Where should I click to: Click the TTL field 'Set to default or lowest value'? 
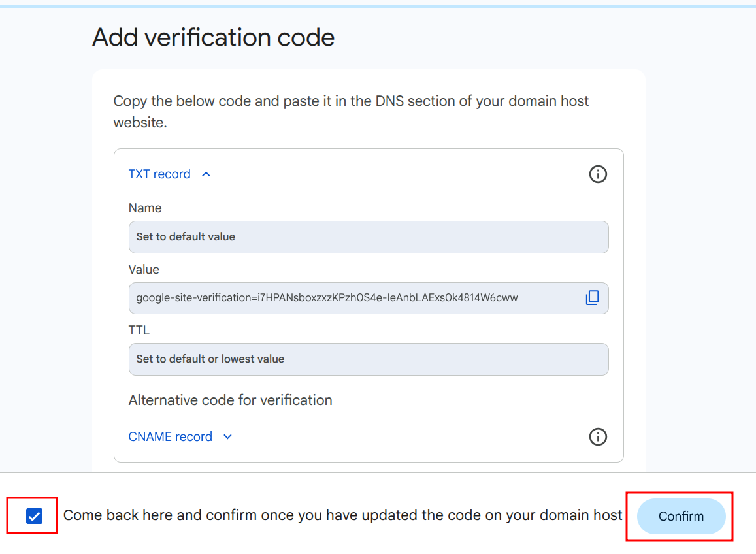pyautogui.click(x=369, y=359)
